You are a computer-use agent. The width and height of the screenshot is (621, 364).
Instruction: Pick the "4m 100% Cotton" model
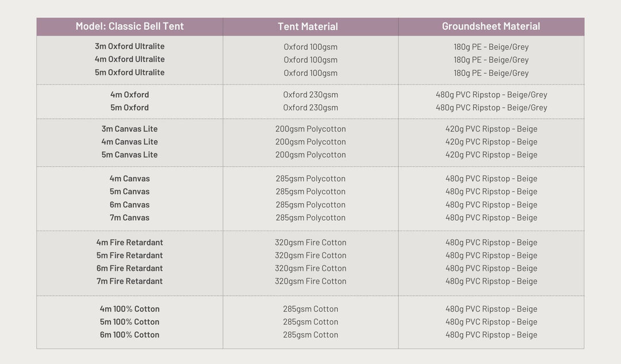[x=129, y=309]
